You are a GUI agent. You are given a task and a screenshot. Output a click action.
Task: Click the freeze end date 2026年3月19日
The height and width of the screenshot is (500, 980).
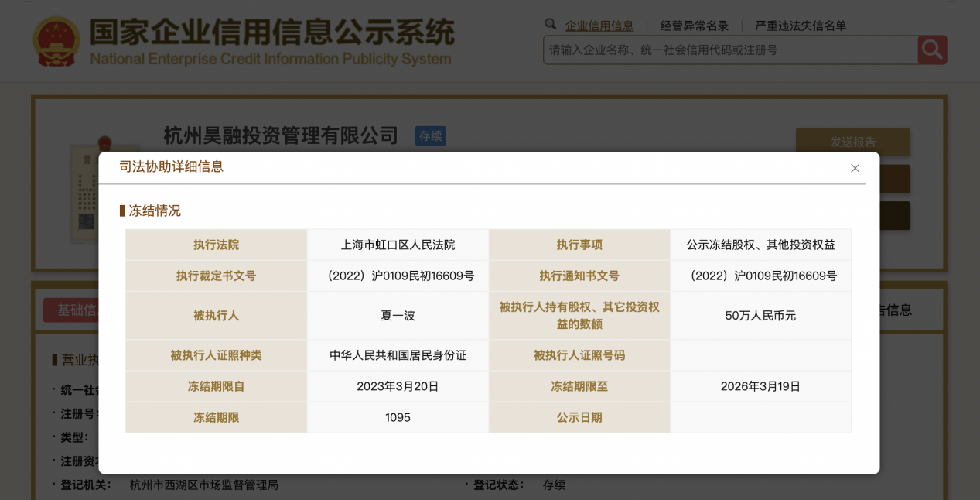(x=760, y=386)
